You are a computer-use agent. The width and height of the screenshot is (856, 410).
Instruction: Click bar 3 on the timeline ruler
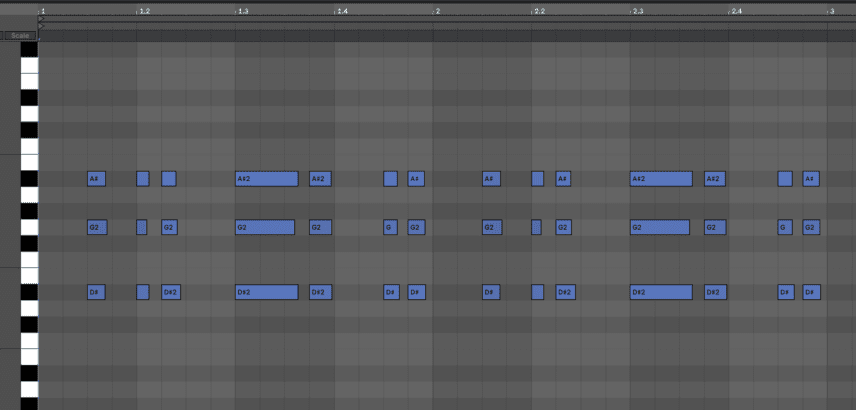831,11
